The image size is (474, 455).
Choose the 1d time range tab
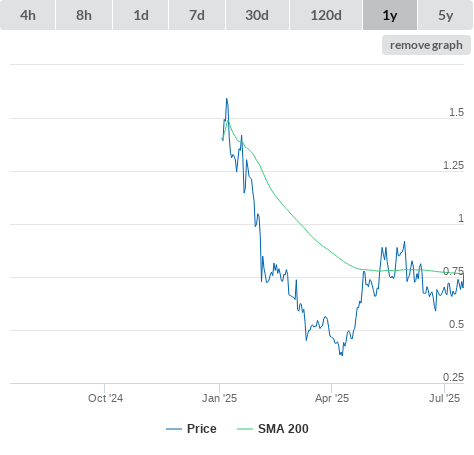141,15
